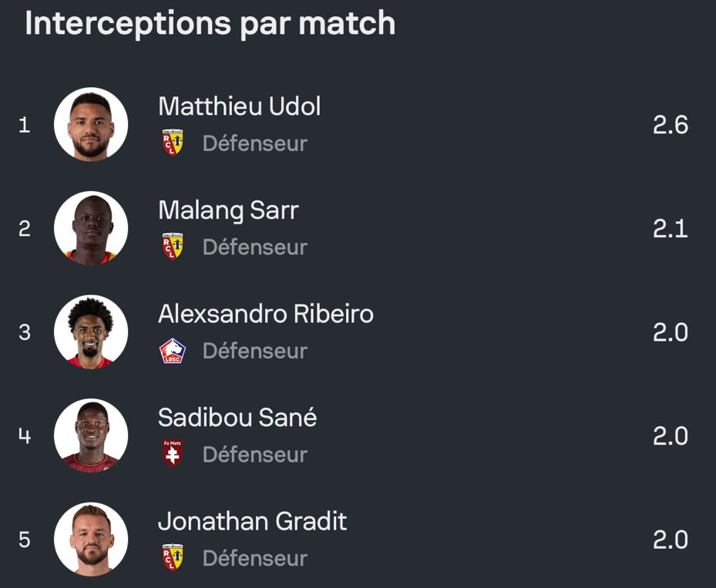Click Matthieu Udol's player photo
The image size is (716, 588).
(91, 124)
